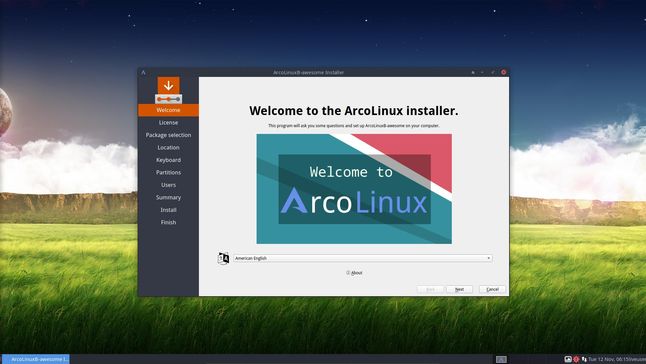Select the Partitions step in sidebar
This screenshot has height=364, width=646.
(168, 172)
